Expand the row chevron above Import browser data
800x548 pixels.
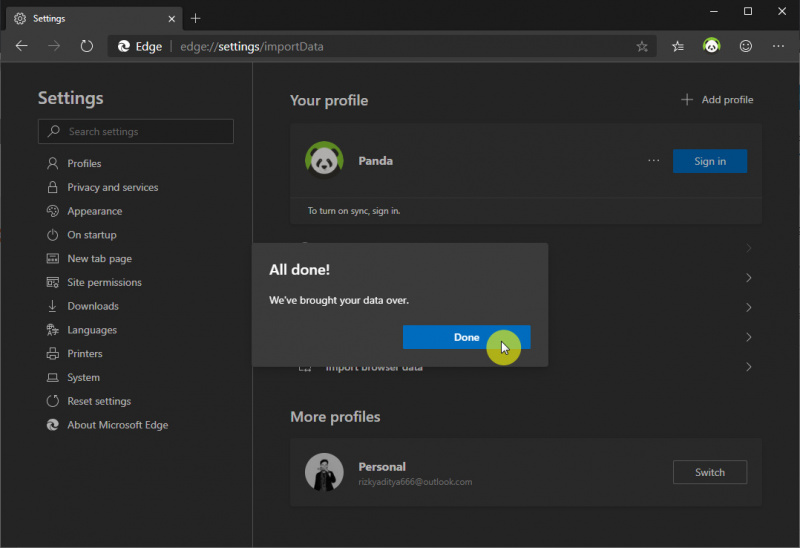point(748,337)
